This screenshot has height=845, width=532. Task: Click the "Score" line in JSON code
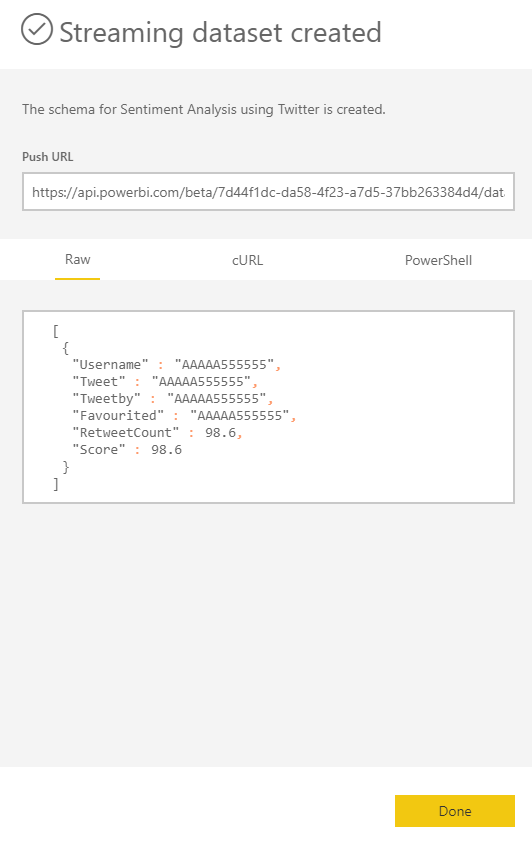tap(127, 450)
